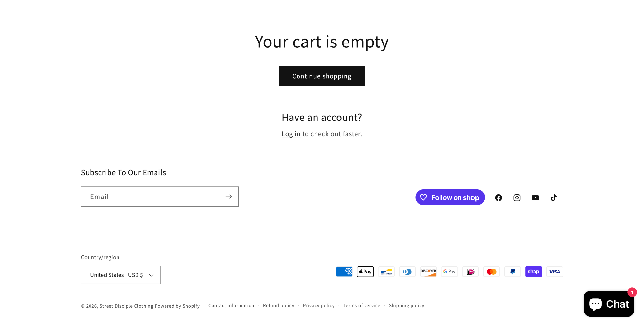The image size is (644, 326).
Task: Open the TikTok social icon
Action: coord(554,198)
